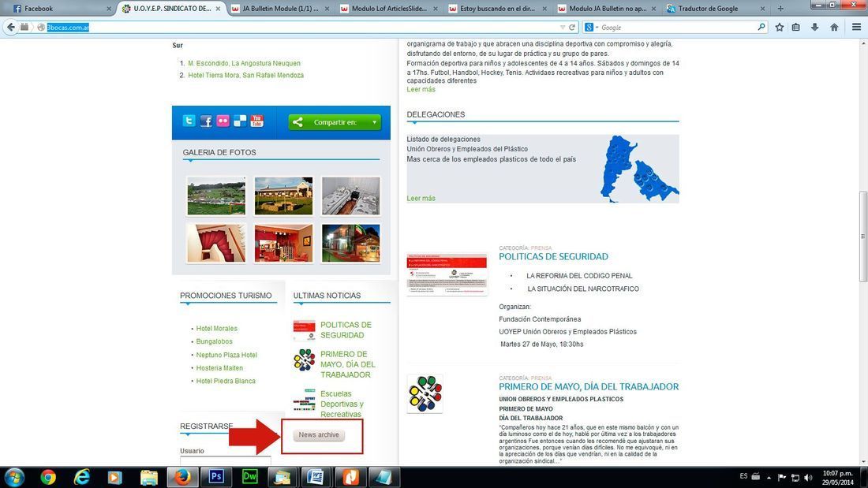Go back with the browser back arrow
Screen dimensions: 868x488
pos(10,27)
